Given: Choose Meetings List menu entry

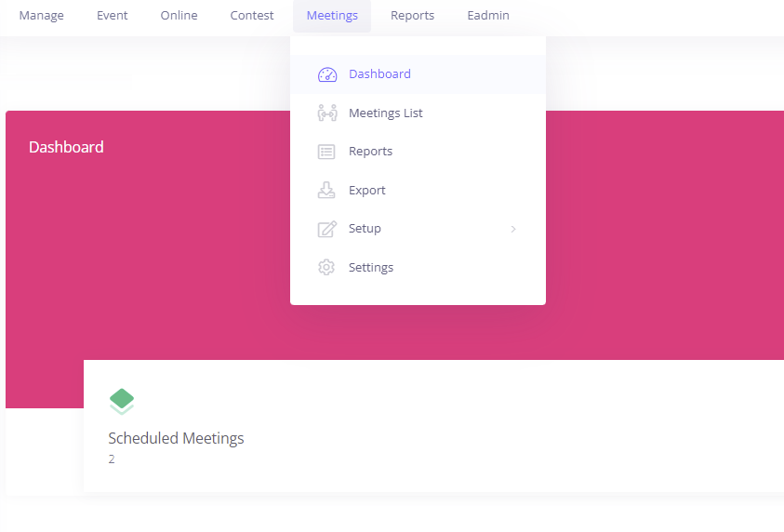Looking at the screenshot, I should point(418,113).
